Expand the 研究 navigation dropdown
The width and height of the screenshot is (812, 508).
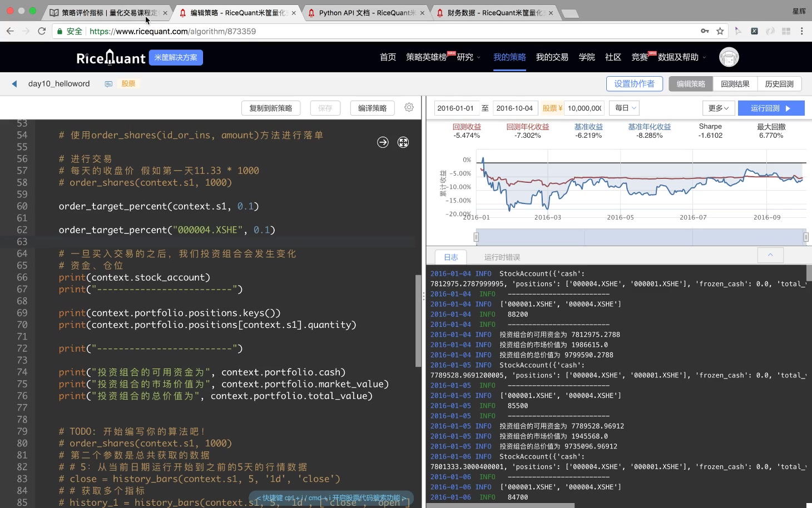(469, 57)
